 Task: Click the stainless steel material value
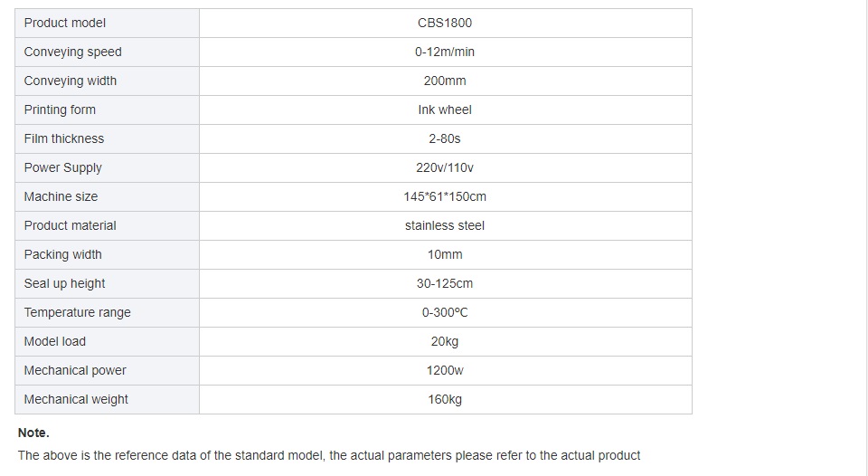[x=445, y=225]
